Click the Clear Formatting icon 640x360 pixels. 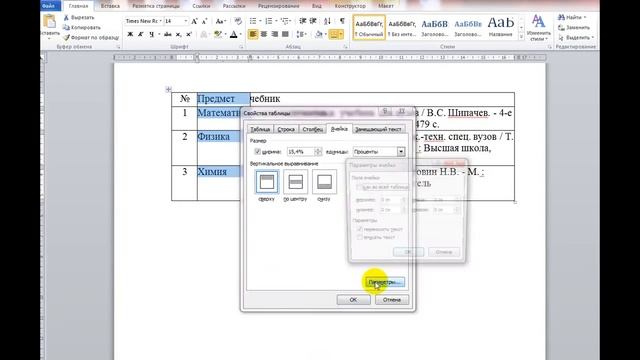tap(238, 21)
